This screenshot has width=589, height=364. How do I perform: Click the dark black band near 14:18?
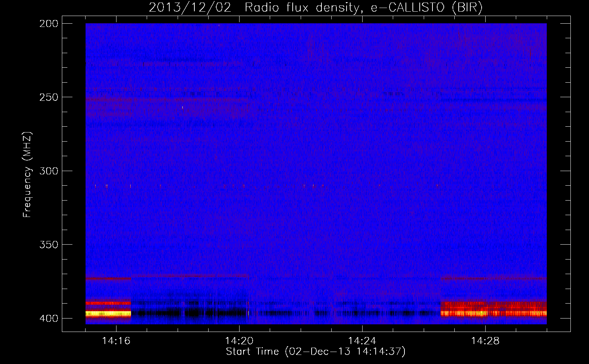[189, 313]
